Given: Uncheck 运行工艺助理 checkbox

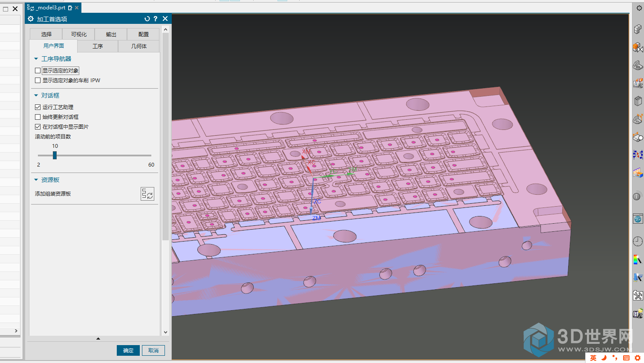Looking at the screenshot, I should click(38, 107).
